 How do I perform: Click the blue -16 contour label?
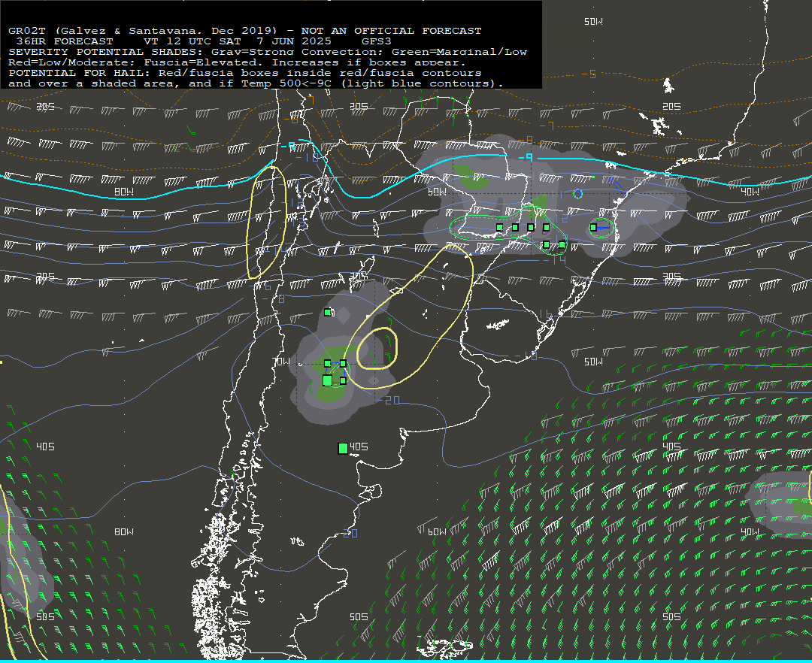(x=543, y=314)
